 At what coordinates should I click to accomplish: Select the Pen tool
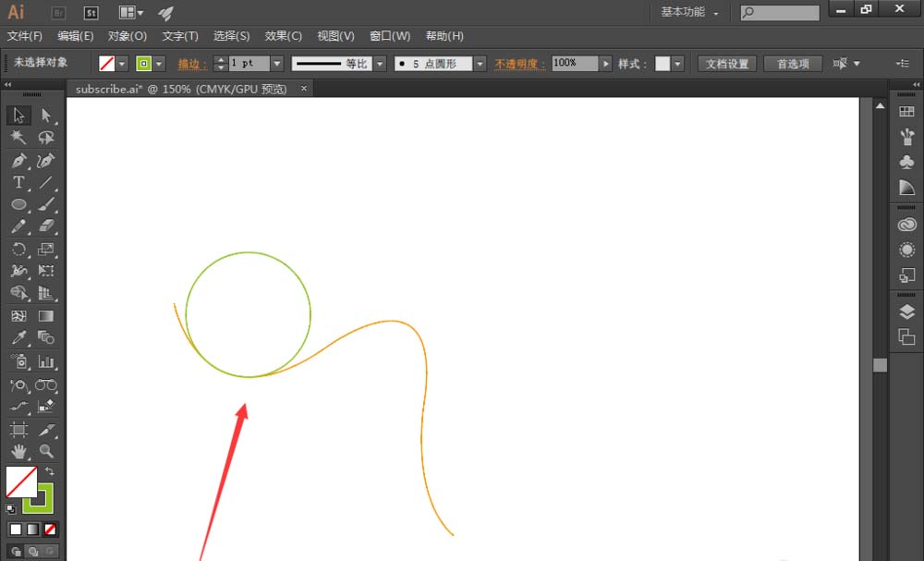tap(18, 160)
